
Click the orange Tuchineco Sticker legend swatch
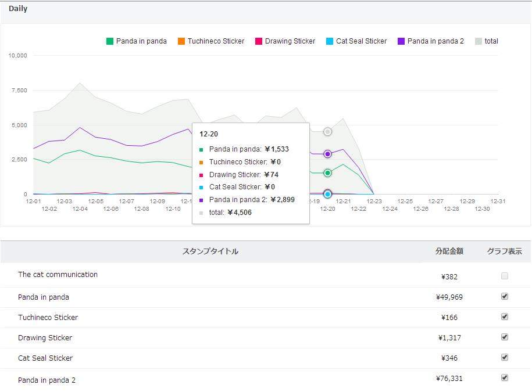pyautogui.click(x=181, y=41)
